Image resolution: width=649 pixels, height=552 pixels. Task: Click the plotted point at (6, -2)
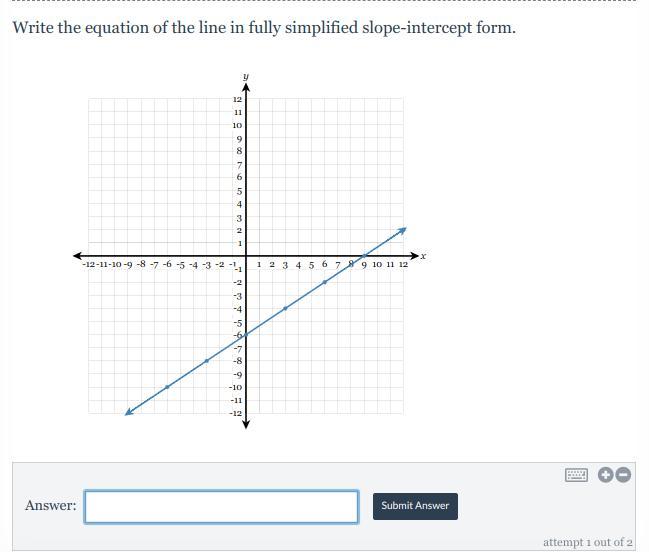click(x=325, y=282)
